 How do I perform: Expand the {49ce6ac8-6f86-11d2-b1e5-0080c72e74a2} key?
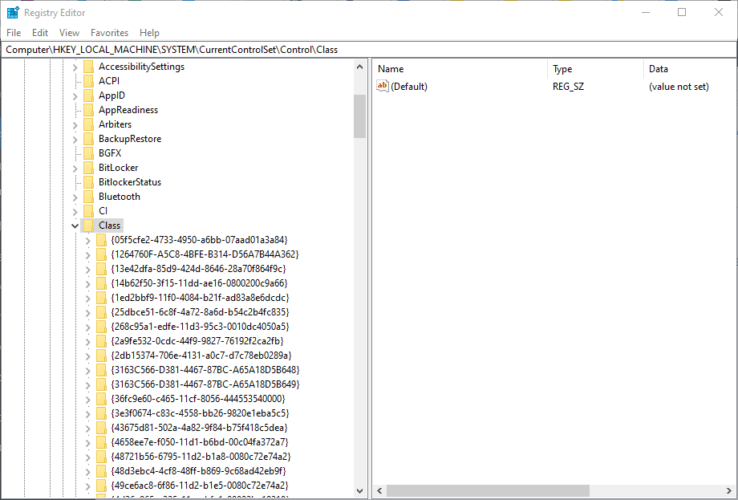click(x=88, y=486)
